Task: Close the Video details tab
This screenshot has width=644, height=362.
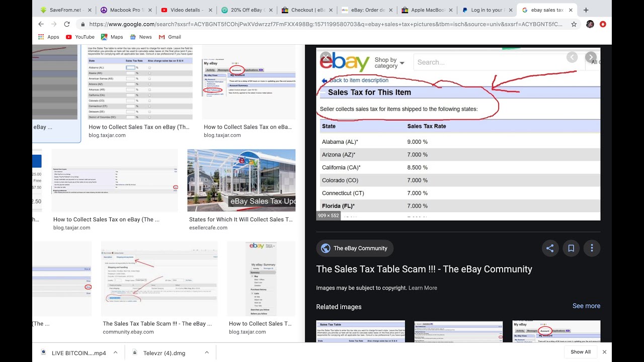Action: pyautogui.click(x=211, y=10)
